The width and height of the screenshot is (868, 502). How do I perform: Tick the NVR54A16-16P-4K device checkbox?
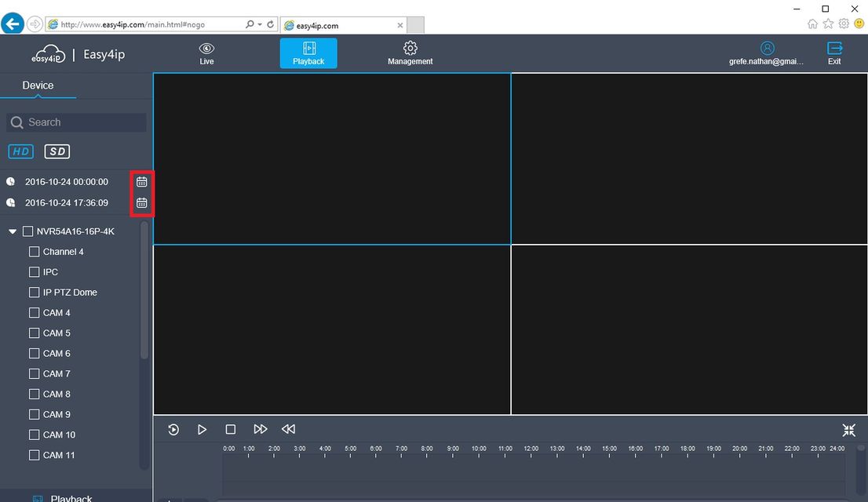(x=27, y=231)
